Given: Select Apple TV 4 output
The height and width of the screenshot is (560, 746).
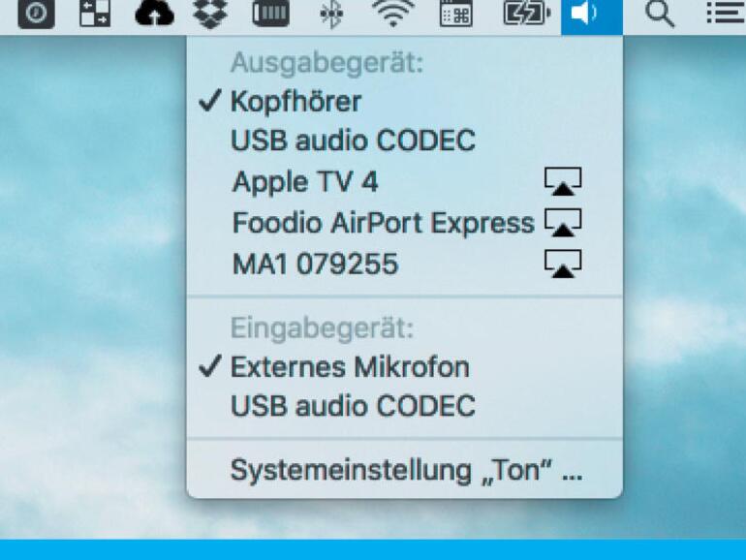Looking at the screenshot, I should 404,182.
